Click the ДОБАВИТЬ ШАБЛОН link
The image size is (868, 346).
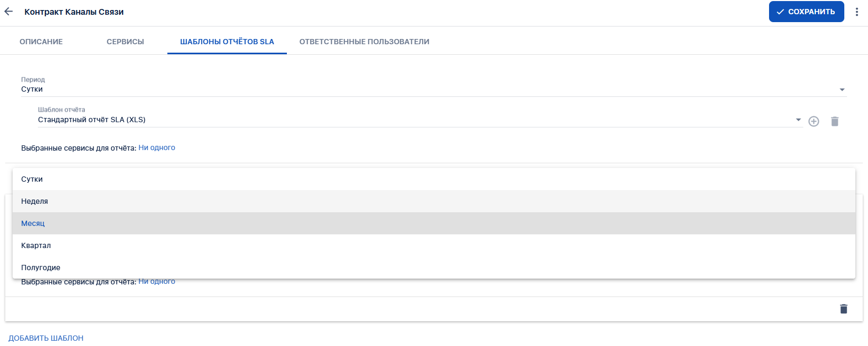(x=46, y=338)
